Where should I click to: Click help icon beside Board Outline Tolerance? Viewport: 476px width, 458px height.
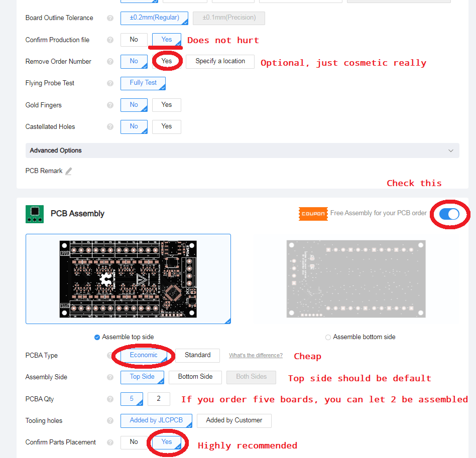110,18
